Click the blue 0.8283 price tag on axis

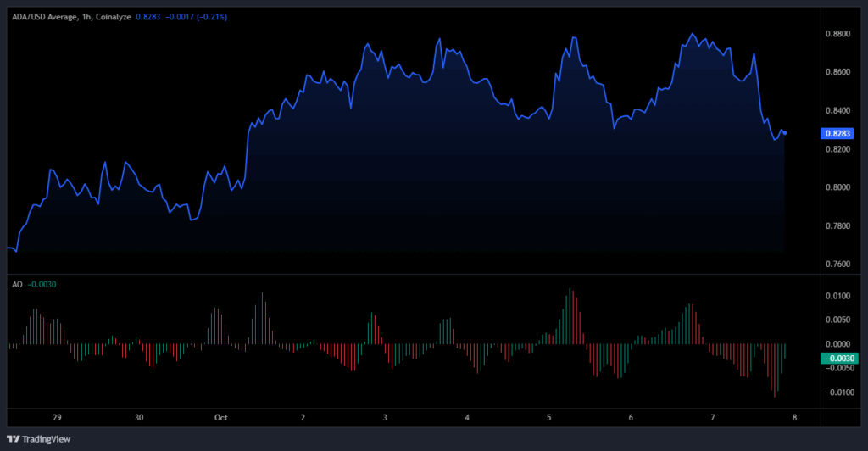837,133
